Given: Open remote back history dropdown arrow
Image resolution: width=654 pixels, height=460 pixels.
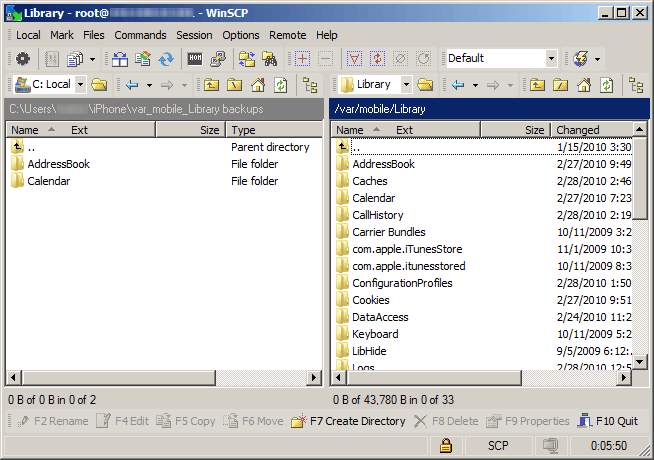Looking at the screenshot, I should coord(475,85).
